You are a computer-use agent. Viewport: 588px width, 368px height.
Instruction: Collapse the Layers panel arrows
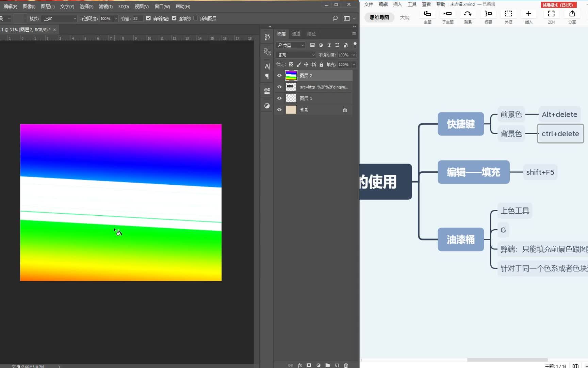(354, 26)
